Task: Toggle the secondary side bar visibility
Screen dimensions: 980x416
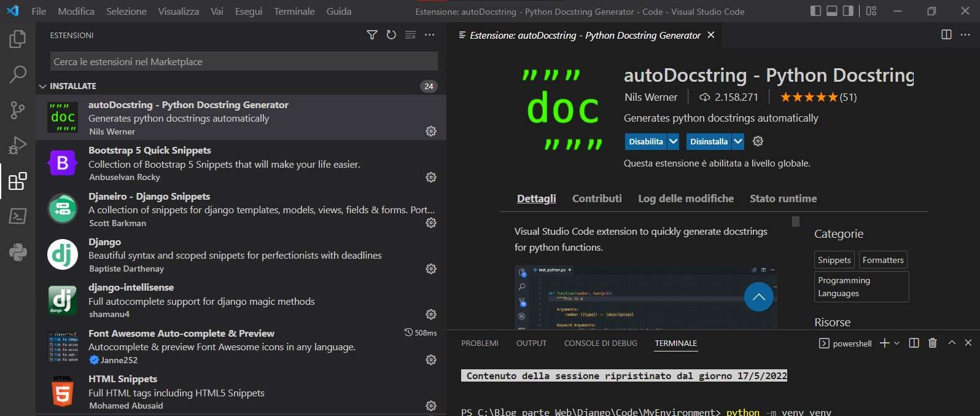Action: point(848,11)
